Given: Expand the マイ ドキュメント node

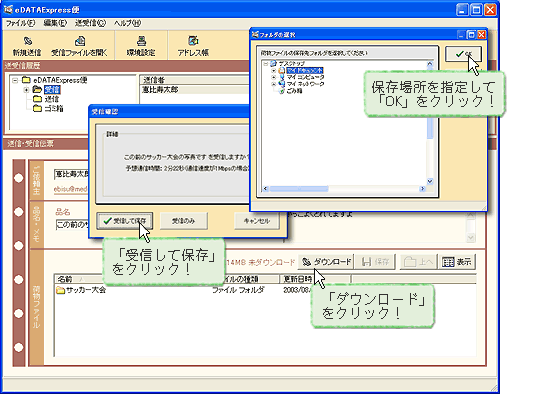Looking at the screenshot, I should click(274, 71).
